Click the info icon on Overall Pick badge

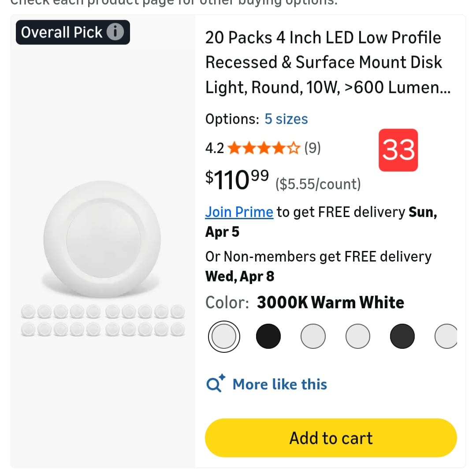pos(115,32)
